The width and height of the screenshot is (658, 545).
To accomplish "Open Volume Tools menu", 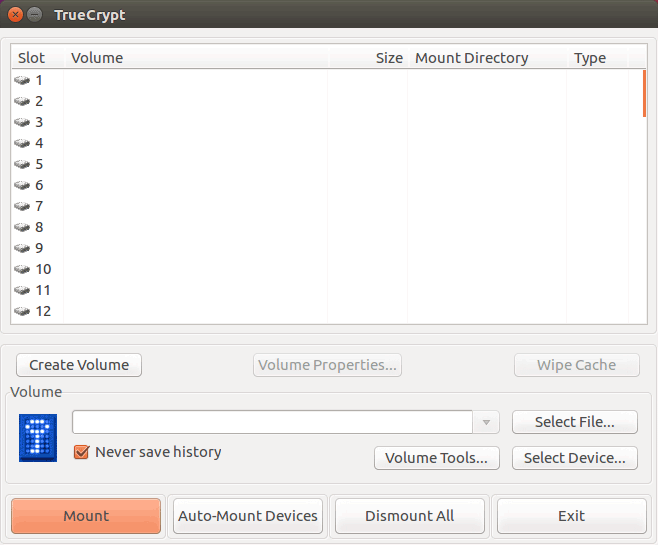I will click(437, 458).
